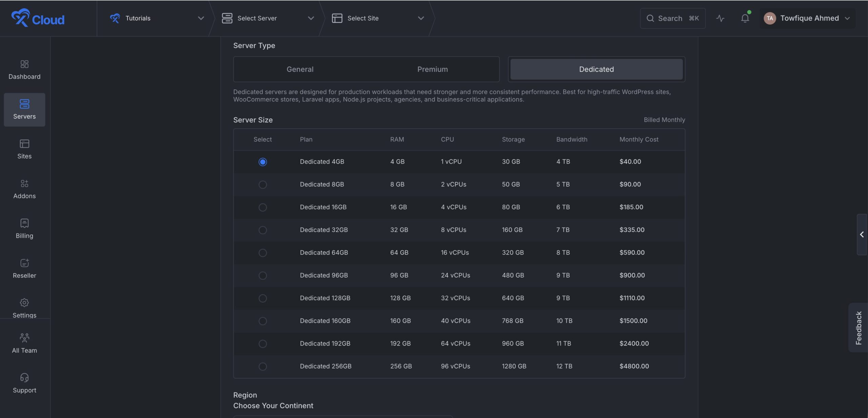Switch to the Premium server type tab
This screenshot has height=418, width=868.
[x=432, y=69]
